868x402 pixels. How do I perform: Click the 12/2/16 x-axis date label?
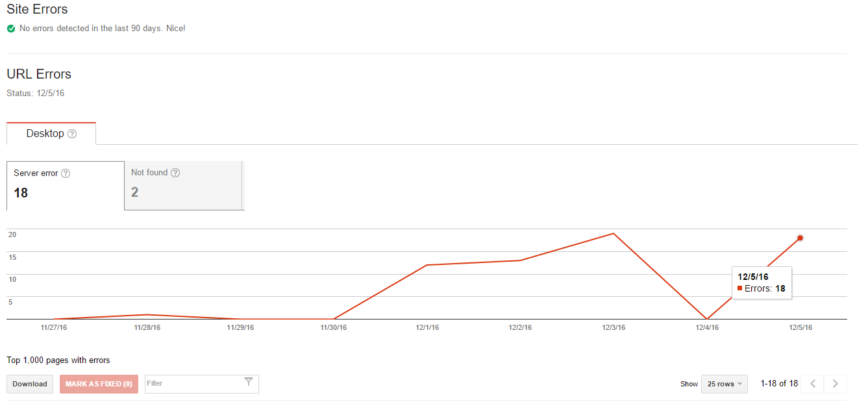point(520,328)
